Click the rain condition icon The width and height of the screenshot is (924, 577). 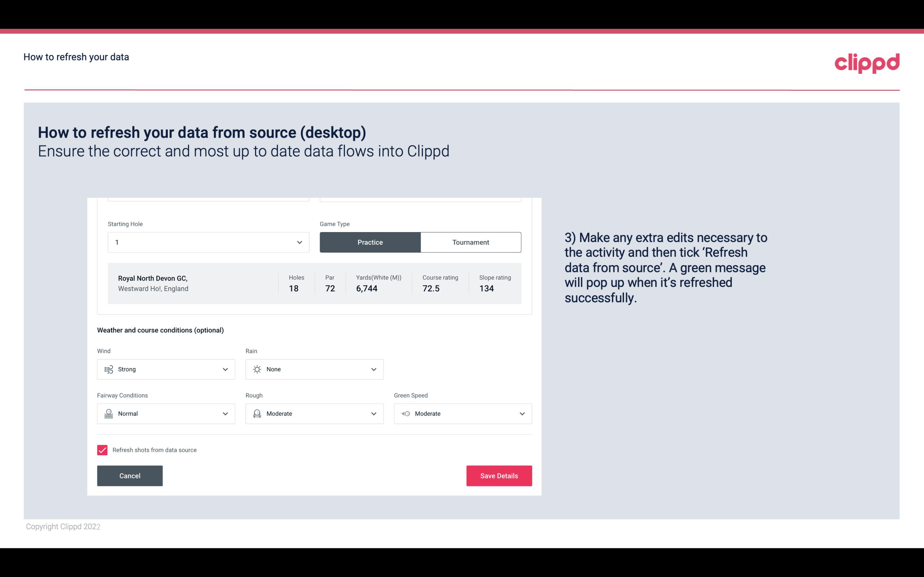pos(257,369)
